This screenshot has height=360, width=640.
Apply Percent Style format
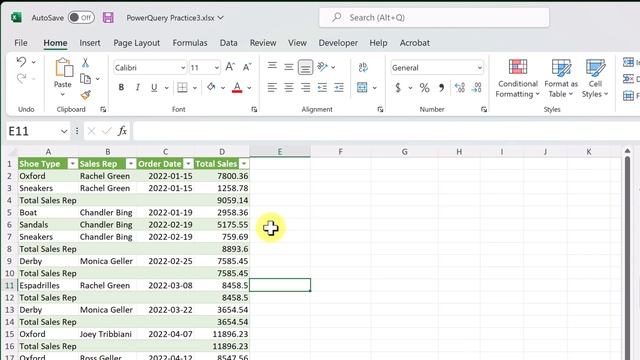coord(424,87)
